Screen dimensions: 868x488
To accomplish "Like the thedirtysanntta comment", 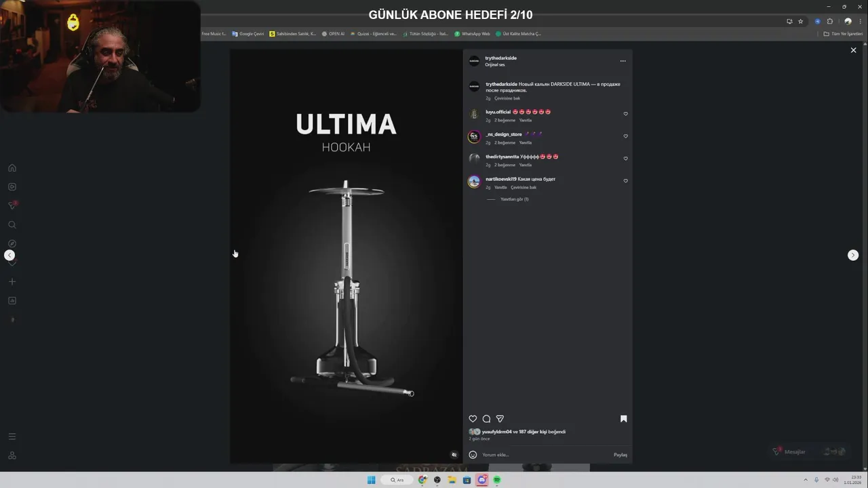I will click(625, 159).
